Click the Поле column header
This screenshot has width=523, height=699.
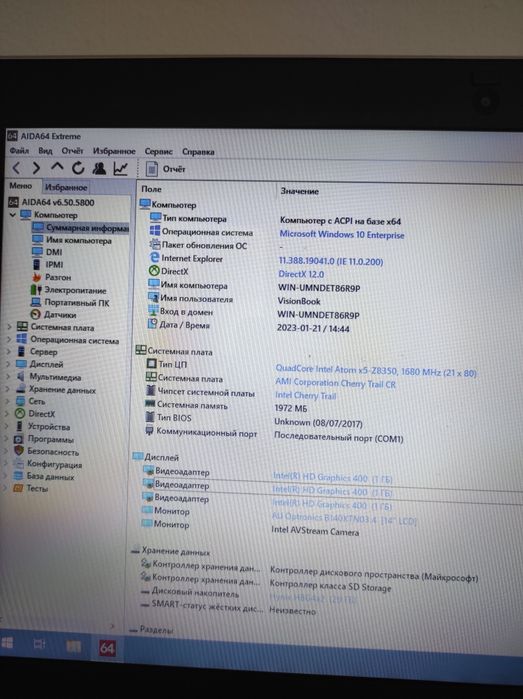(152, 189)
